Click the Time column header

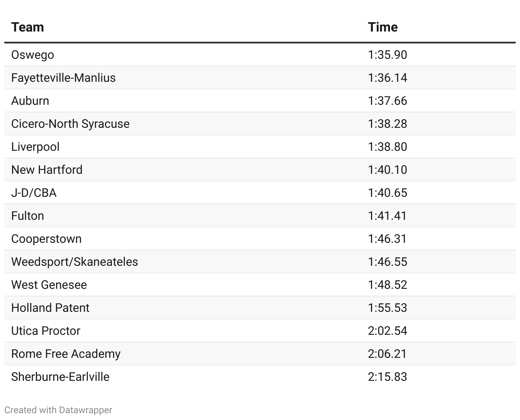(383, 27)
